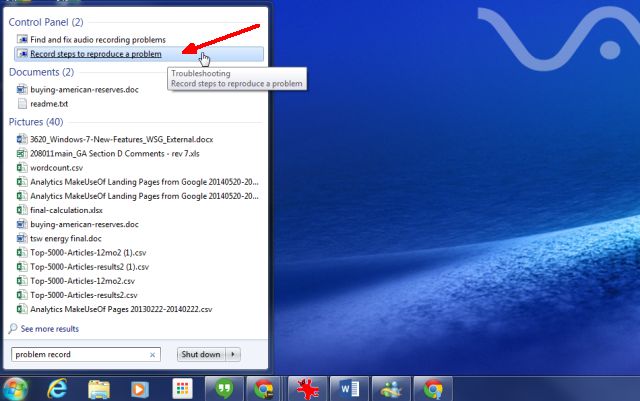This screenshot has width=640, height=401.
Task: Open Google Hangouts taskbar icon
Action: pyautogui.click(x=224, y=388)
